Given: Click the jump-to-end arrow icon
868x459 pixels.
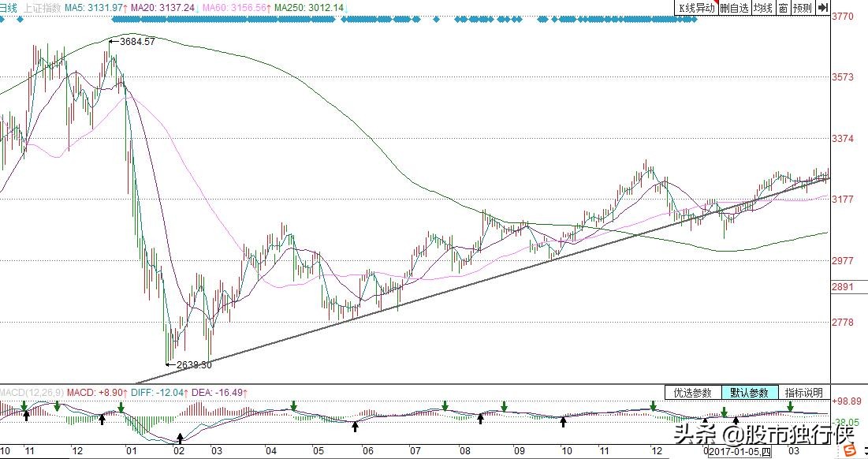Looking at the screenshot, I should click(x=822, y=8).
